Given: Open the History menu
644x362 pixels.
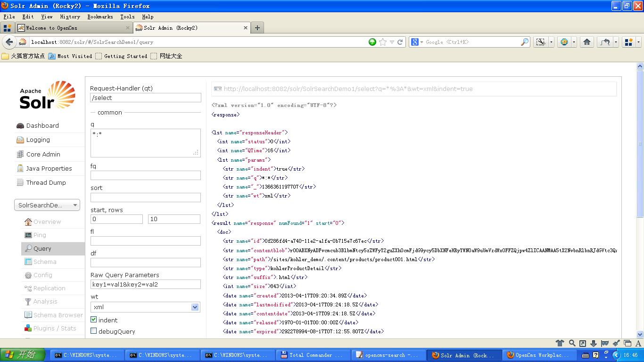Looking at the screenshot, I should [70, 16].
